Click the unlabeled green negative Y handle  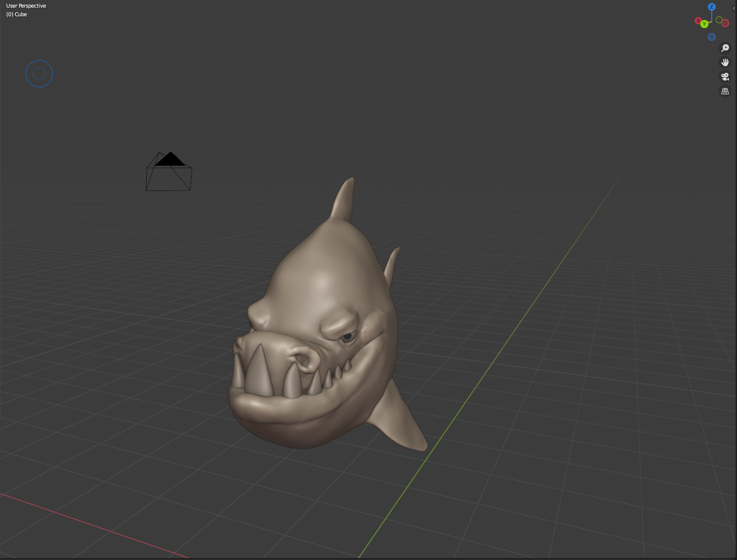coord(719,20)
